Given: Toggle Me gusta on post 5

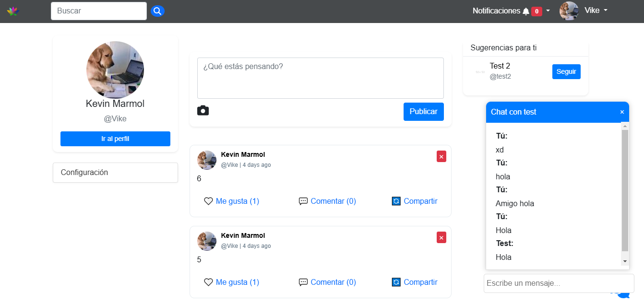Looking at the screenshot, I should pyautogui.click(x=232, y=282).
